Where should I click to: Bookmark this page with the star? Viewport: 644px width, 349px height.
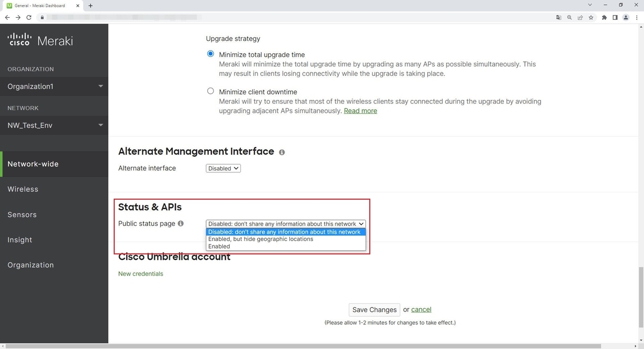[591, 17]
